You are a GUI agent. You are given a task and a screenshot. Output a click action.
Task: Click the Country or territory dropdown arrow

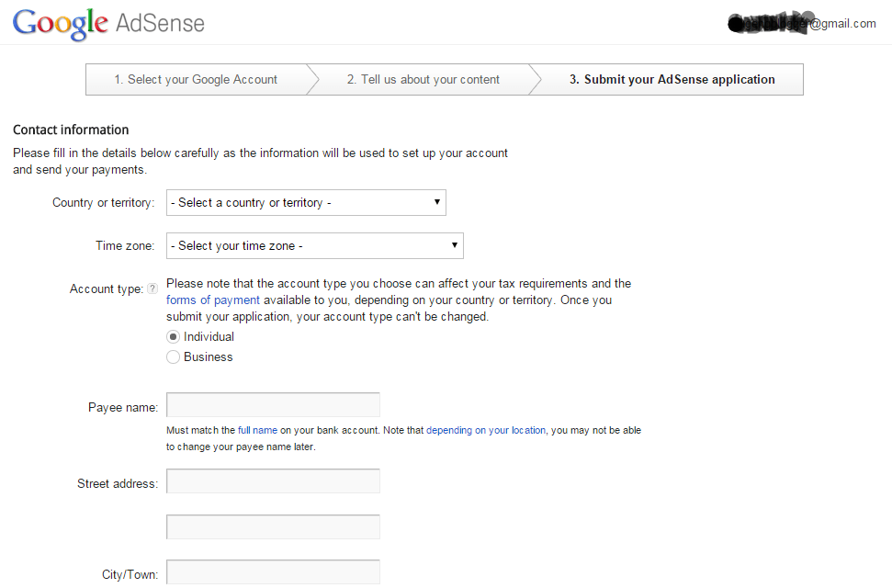pos(437,202)
